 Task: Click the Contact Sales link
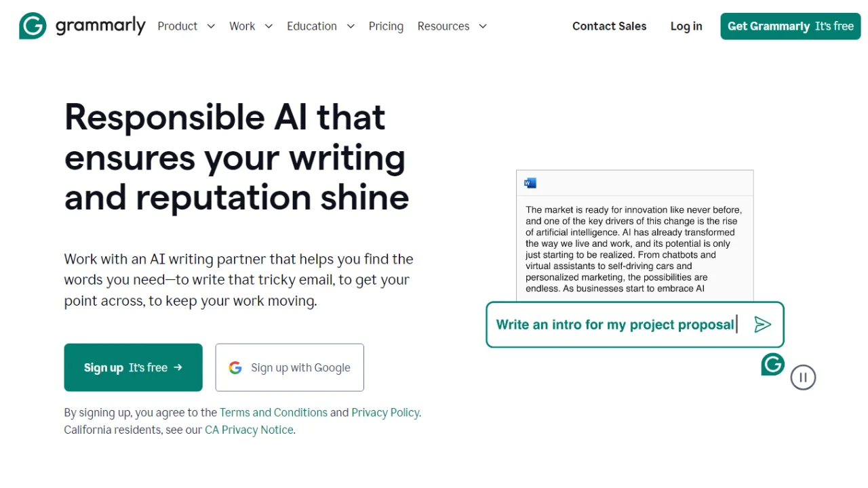tap(609, 26)
